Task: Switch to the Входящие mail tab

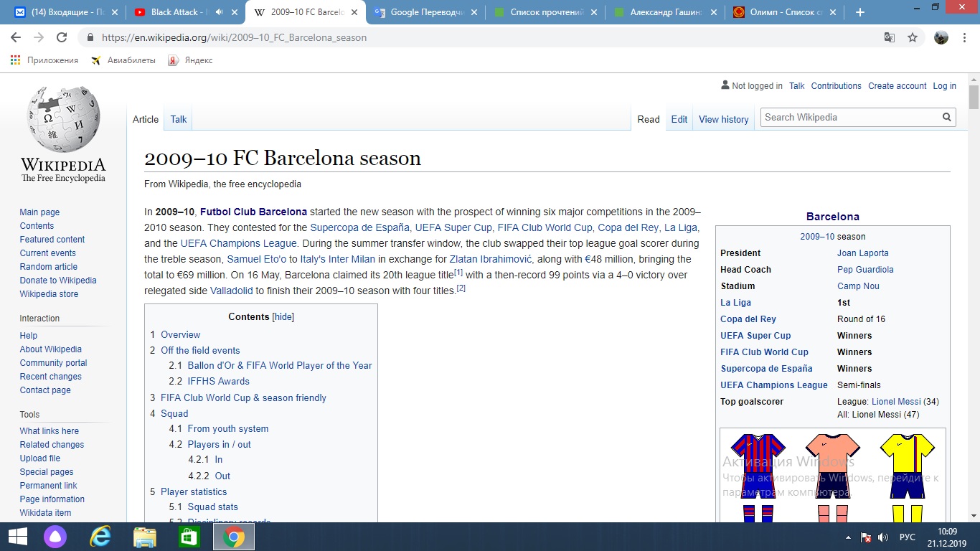Action: pyautogui.click(x=65, y=12)
